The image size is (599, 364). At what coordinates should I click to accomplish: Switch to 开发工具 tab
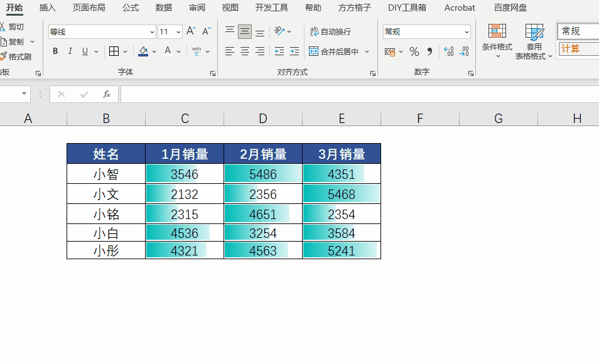(x=272, y=8)
